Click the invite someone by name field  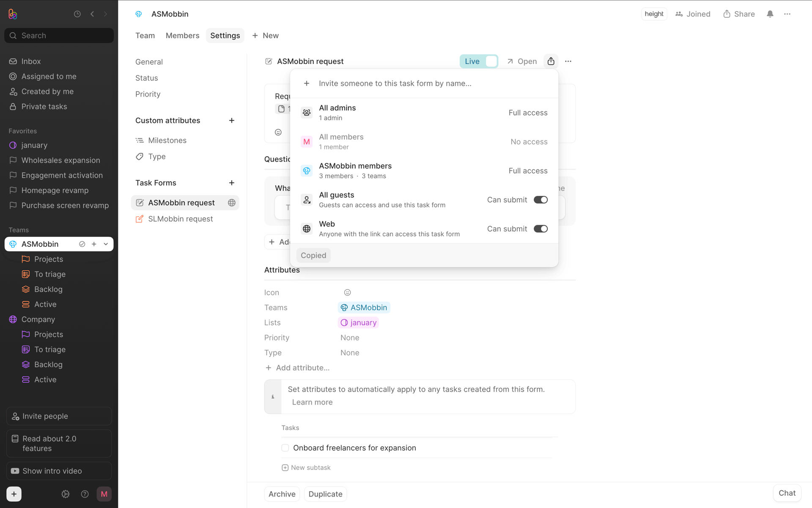click(x=424, y=83)
